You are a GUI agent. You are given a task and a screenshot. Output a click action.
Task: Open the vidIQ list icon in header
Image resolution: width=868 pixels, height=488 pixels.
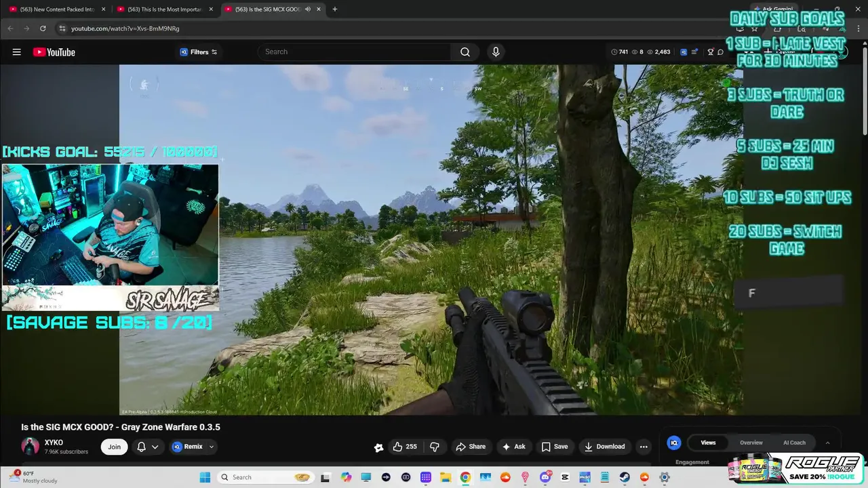pyautogui.click(x=695, y=52)
